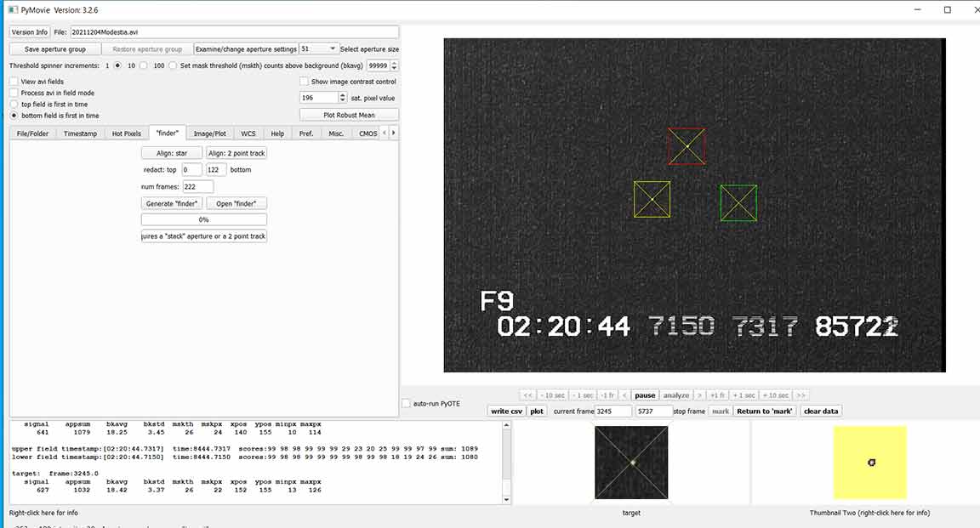The width and height of the screenshot is (980, 528).
Task: Click the PyMovie app icon in title bar
Action: [x=13, y=10]
